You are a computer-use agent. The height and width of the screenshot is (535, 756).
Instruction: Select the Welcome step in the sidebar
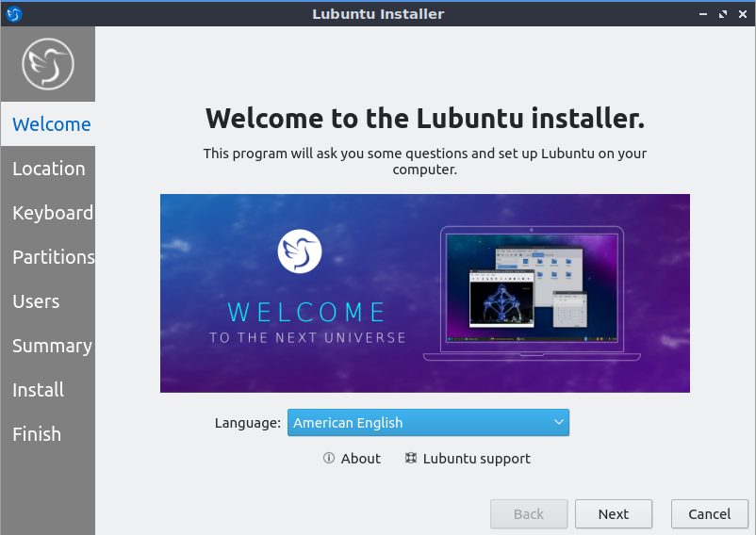pos(51,124)
